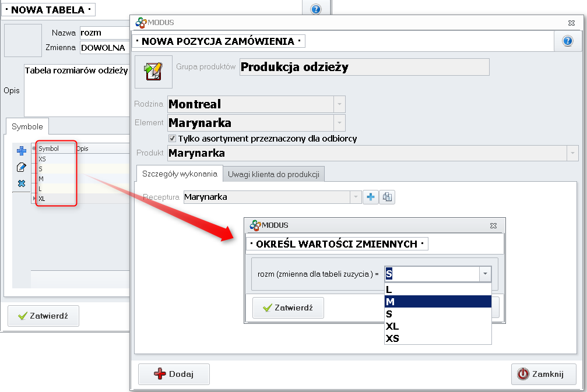Expand the Element dropdown showing Marynarka
The width and height of the screenshot is (587, 392).
pos(338,123)
